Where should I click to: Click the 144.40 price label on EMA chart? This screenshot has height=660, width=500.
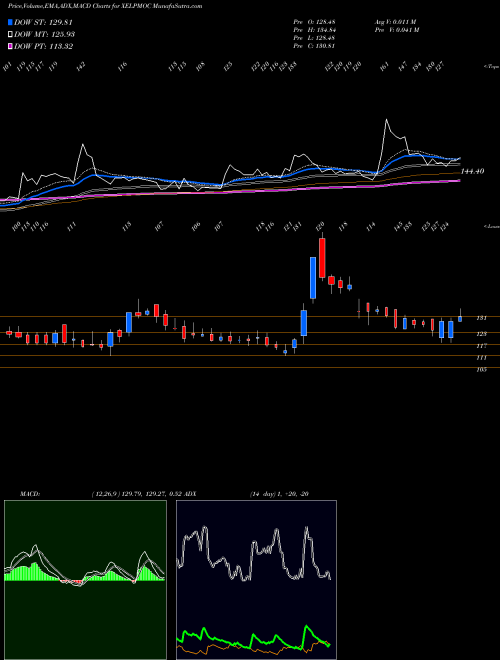tap(472, 171)
